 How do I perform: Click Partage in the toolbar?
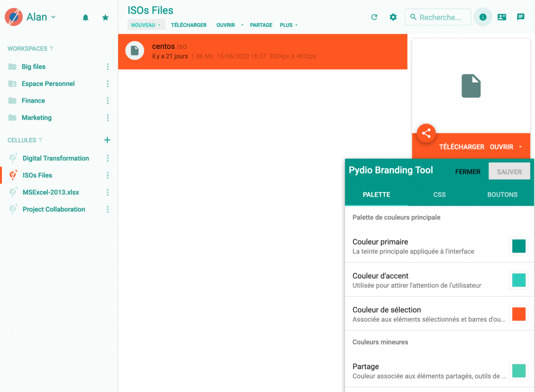(261, 25)
